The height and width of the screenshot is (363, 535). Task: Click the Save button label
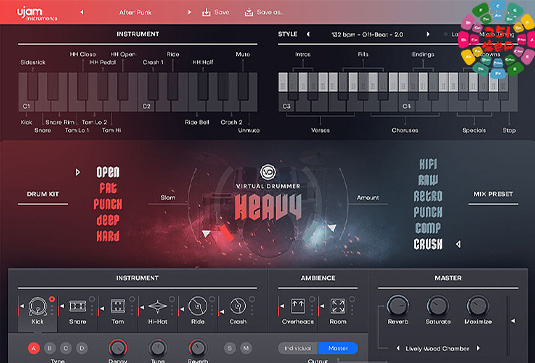click(222, 12)
